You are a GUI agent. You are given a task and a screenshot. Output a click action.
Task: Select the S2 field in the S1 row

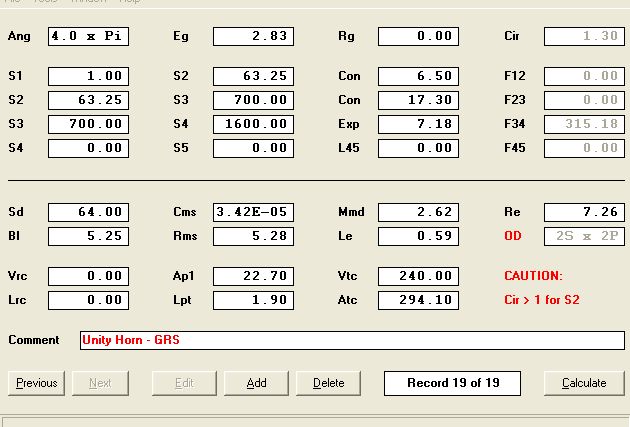point(254,76)
